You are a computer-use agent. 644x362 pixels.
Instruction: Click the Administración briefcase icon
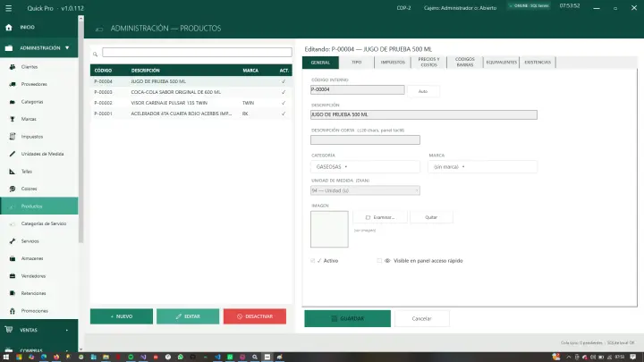coord(9,48)
